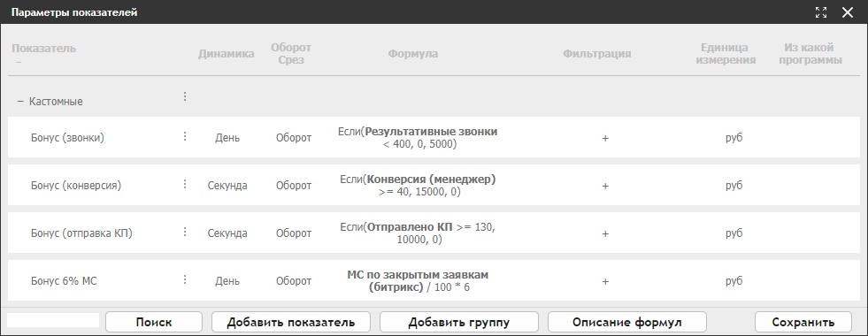
Task: Select the Бонус 6% МС indicator name
Action: pyautogui.click(x=64, y=281)
